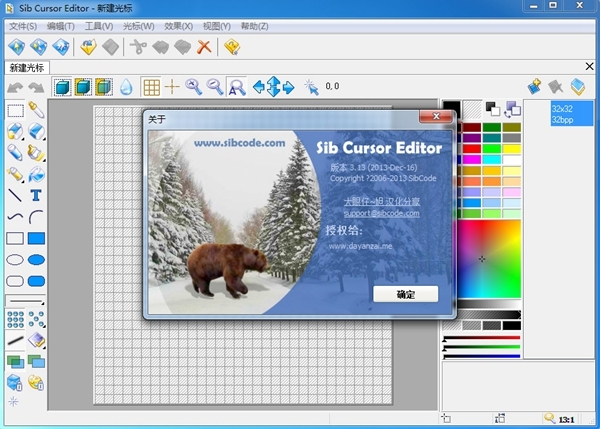Screen dimensions: 600x429
Task: Open the line width dropdown
Action: pos(26,301)
